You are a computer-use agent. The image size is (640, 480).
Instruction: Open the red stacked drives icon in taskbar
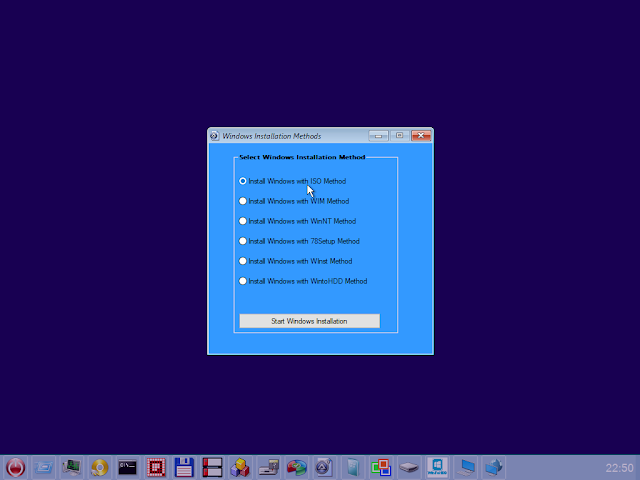pyautogui.click(x=212, y=467)
